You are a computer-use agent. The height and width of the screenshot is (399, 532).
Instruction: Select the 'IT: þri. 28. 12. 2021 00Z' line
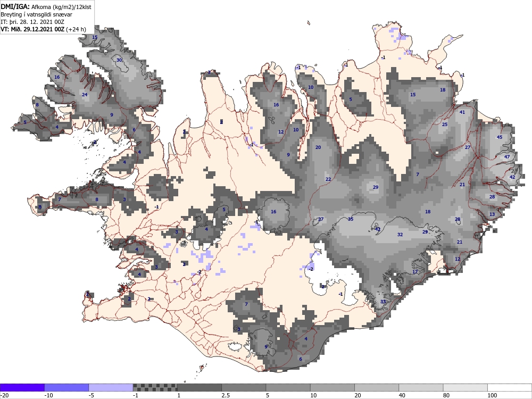pyautogui.click(x=32, y=22)
